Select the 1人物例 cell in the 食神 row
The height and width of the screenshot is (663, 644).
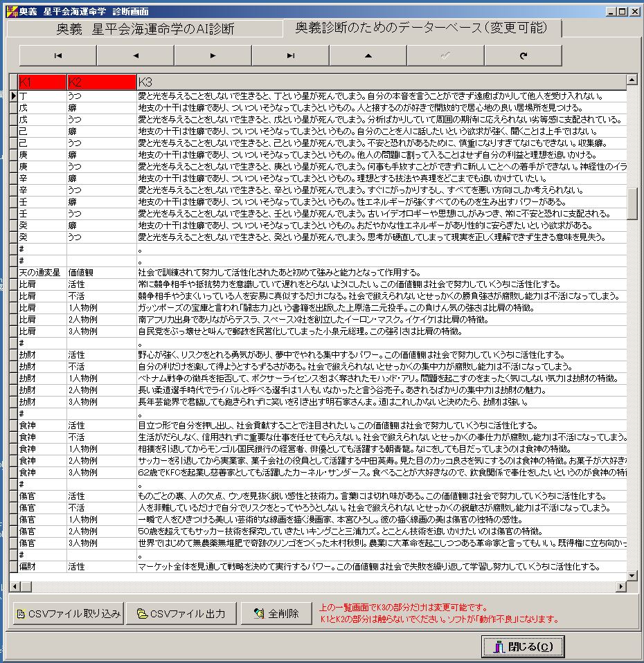click(102, 449)
